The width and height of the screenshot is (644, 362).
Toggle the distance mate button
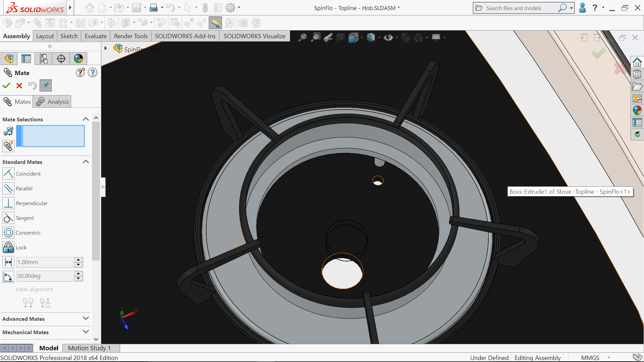(8, 262)
